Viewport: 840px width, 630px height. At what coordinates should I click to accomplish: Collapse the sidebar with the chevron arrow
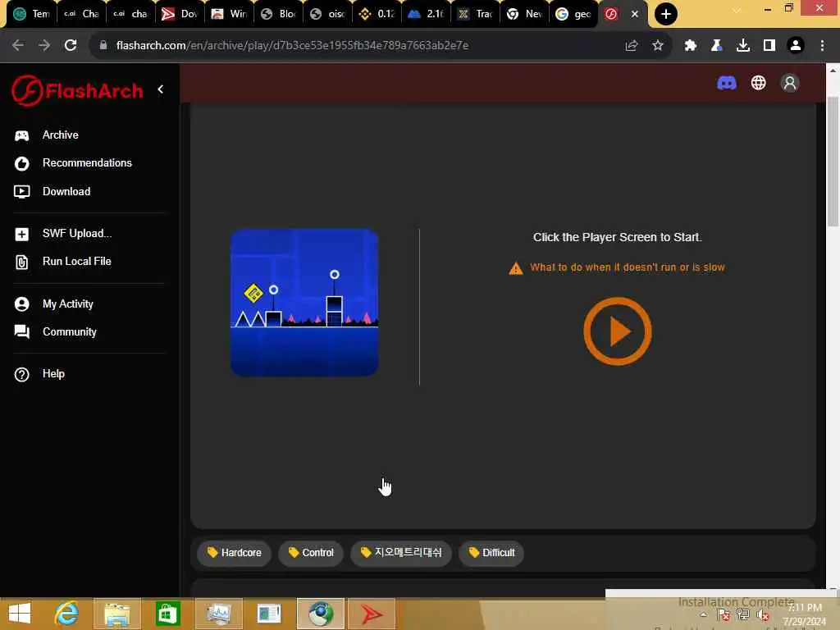point(161,89)
